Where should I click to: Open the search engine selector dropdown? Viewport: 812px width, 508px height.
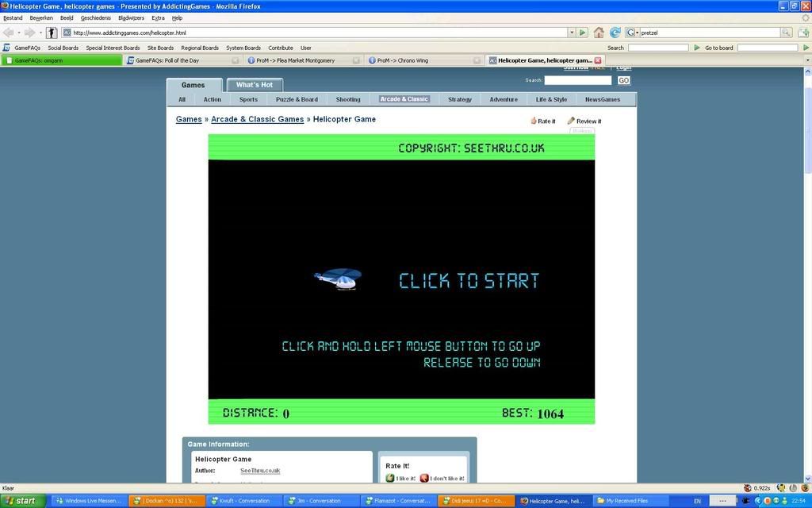633,33
